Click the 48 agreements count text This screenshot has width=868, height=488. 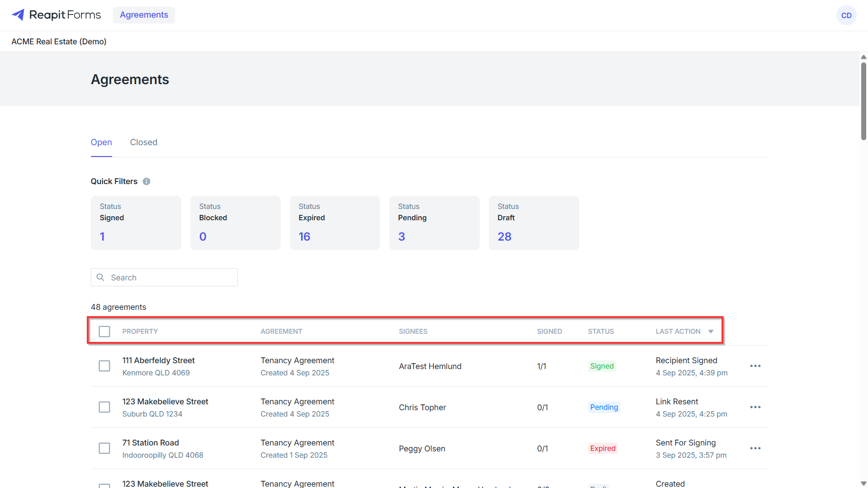[x=118, y=307]
